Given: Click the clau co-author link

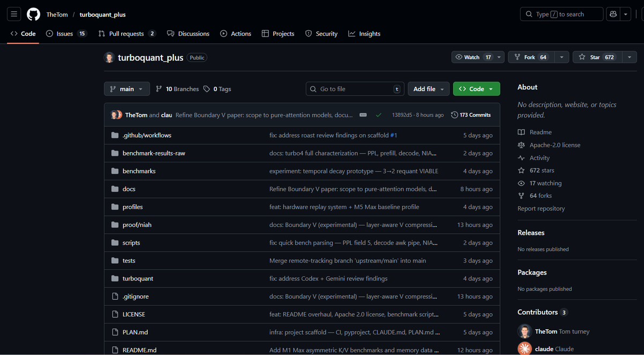Looking at the screenshot, I should [166, 115].
